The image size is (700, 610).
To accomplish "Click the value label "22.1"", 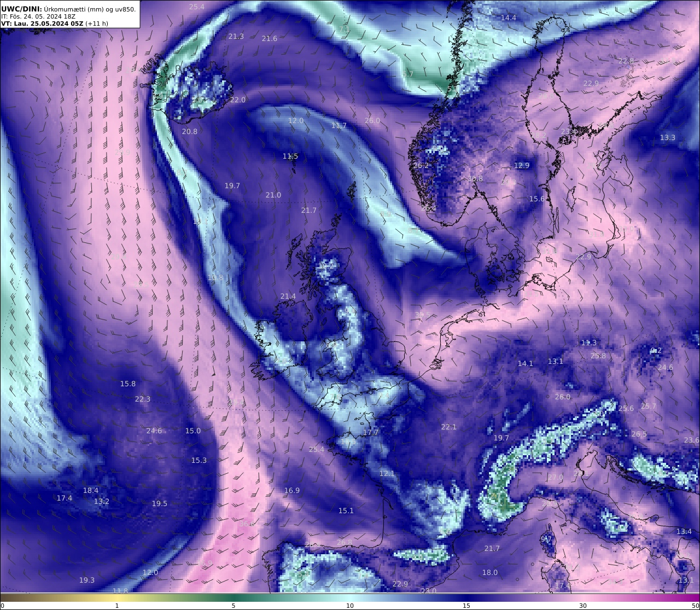I will [449, 427].
